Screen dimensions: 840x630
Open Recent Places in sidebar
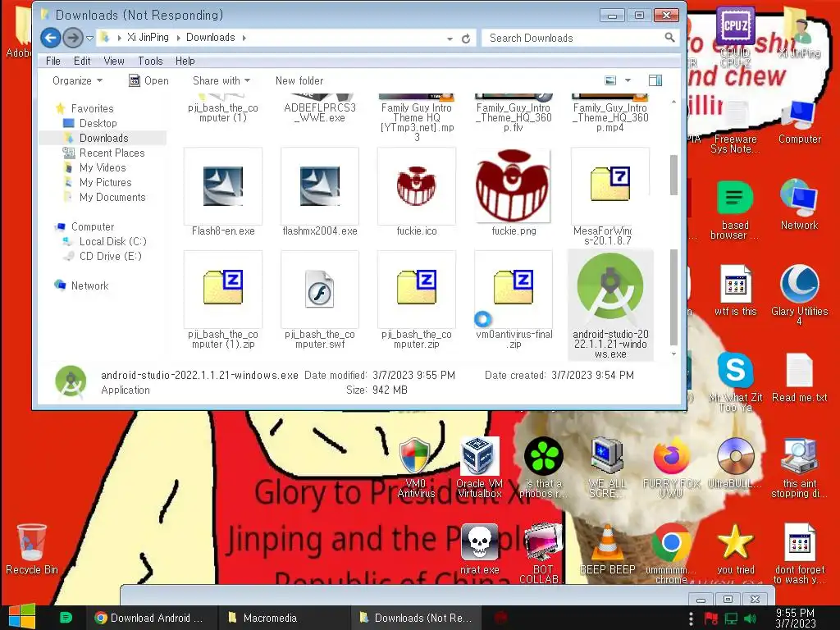[x=112, y=153]
